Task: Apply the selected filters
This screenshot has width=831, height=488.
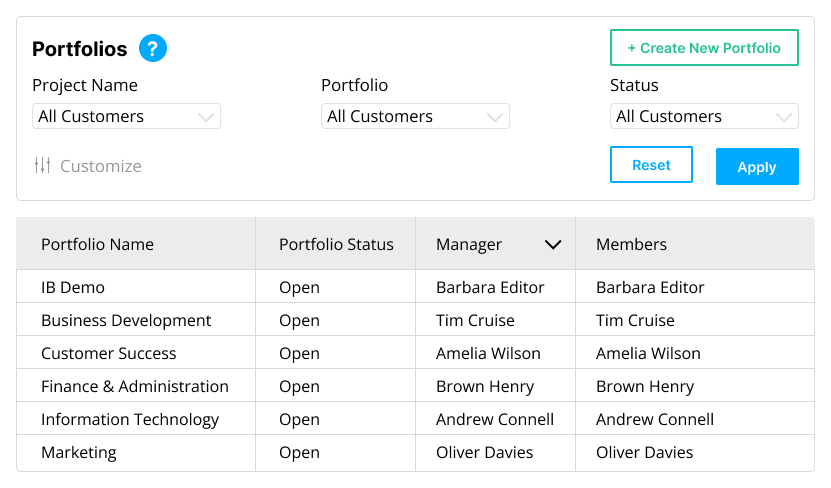Action: [x=757, y=167]
